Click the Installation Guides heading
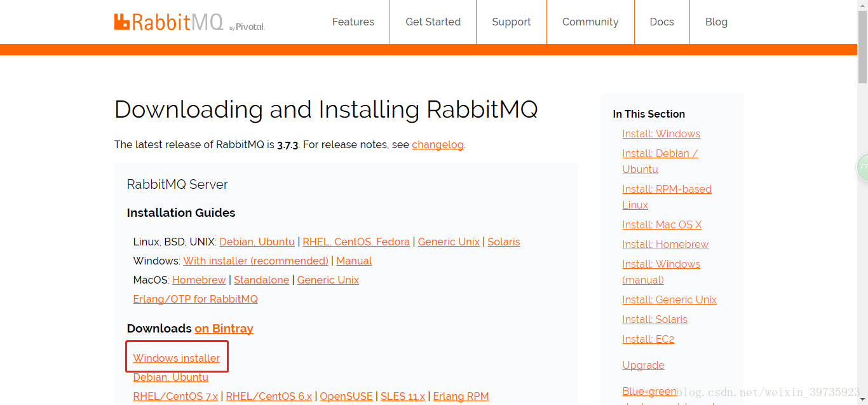 [x=181, y=212]
